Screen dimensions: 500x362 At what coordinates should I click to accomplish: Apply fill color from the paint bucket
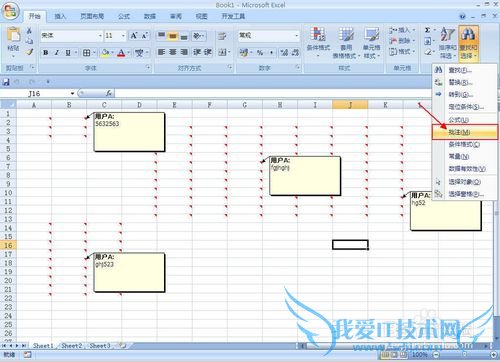pyautogui.click(x=105, y=53)
